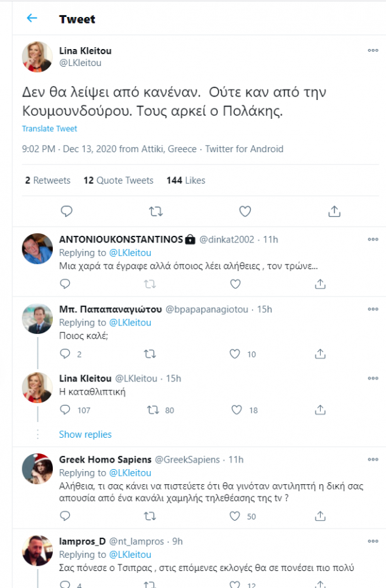
Task: Click the 2 Retweets count
Action: (46, 180)
